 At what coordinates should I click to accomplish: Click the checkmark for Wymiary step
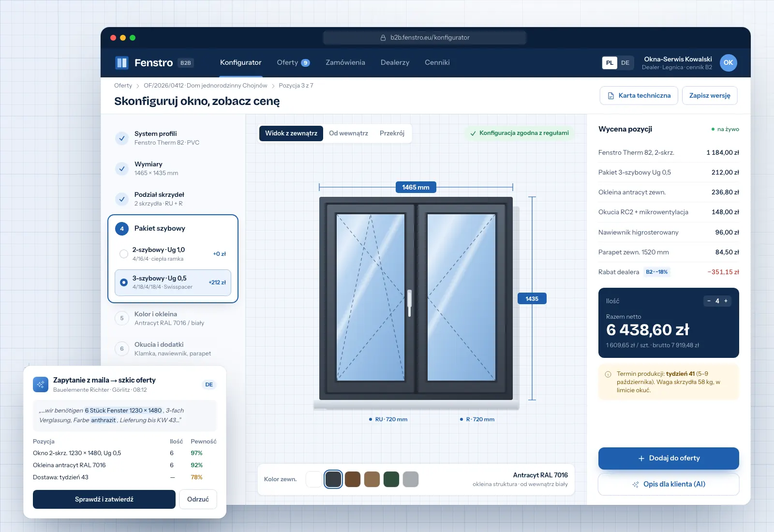(122, 168)
